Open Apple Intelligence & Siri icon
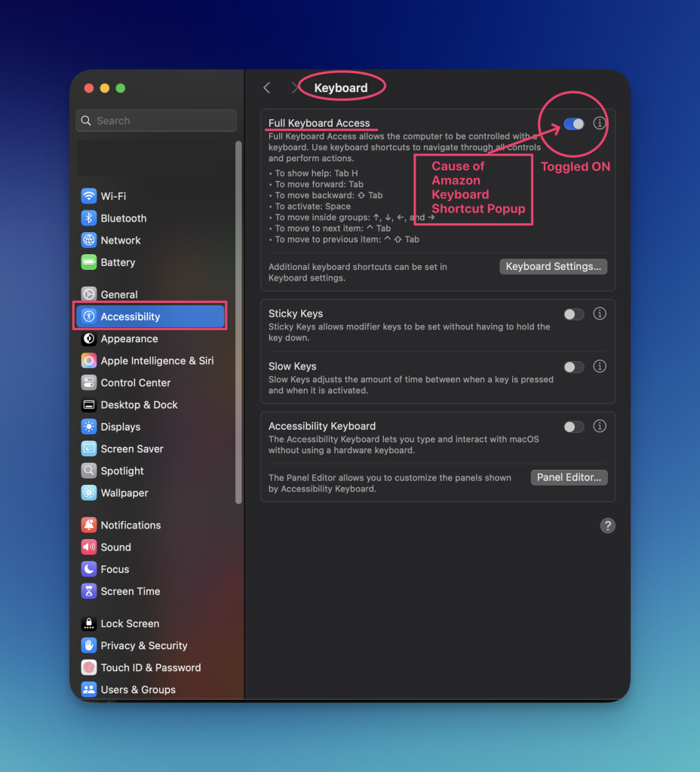The width and height of the screenshot is (700, 772). click(x=89, y=361)
